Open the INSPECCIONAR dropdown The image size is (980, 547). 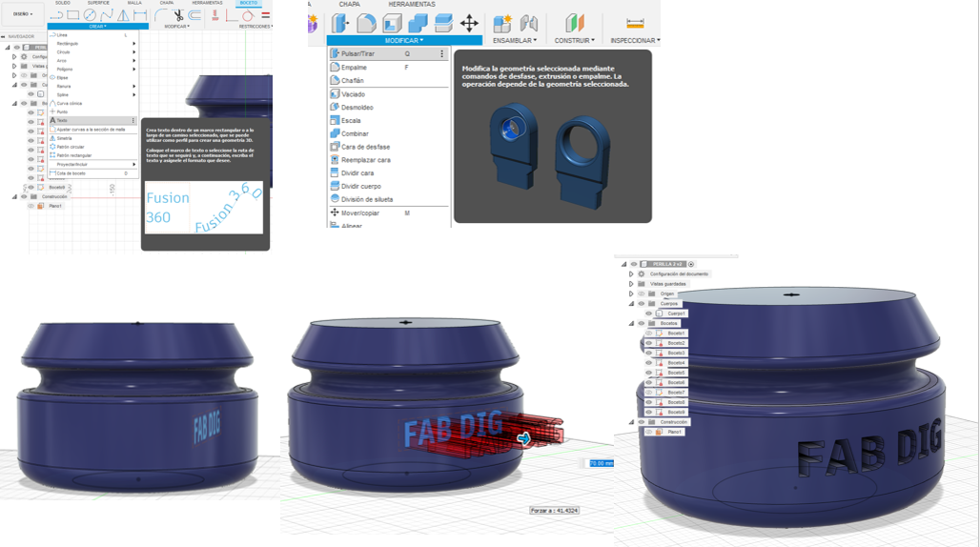[635, 41]
